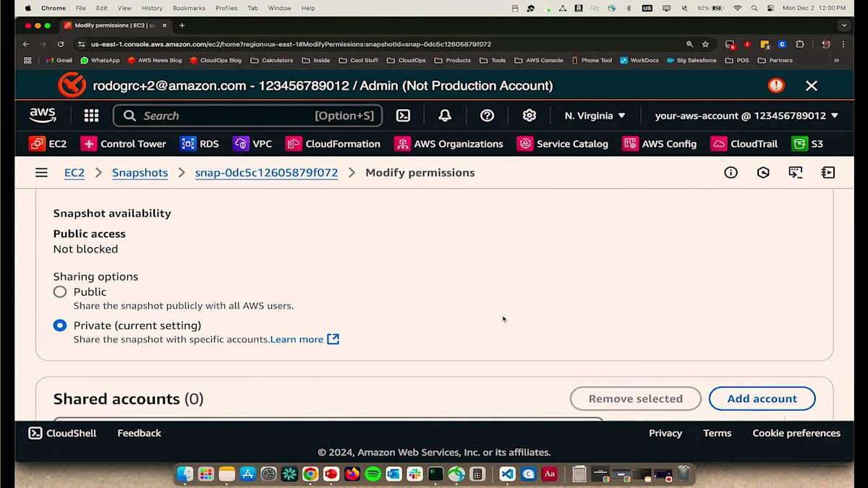Open the snap-0dc5c12605879f072 breadcrumb link

click(x=266, y=173)
